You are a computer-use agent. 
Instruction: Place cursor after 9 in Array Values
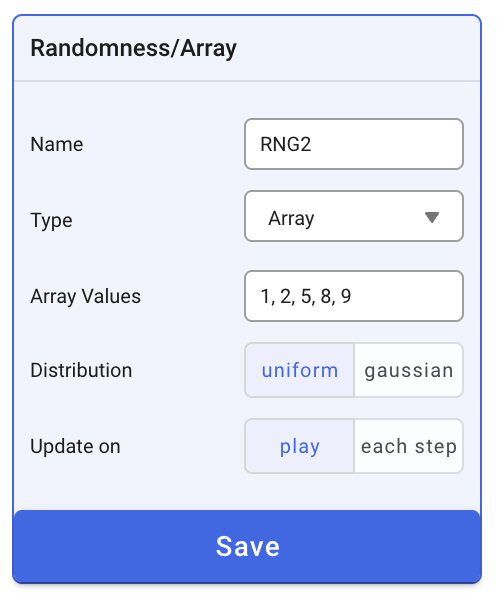tap(352, 296)
